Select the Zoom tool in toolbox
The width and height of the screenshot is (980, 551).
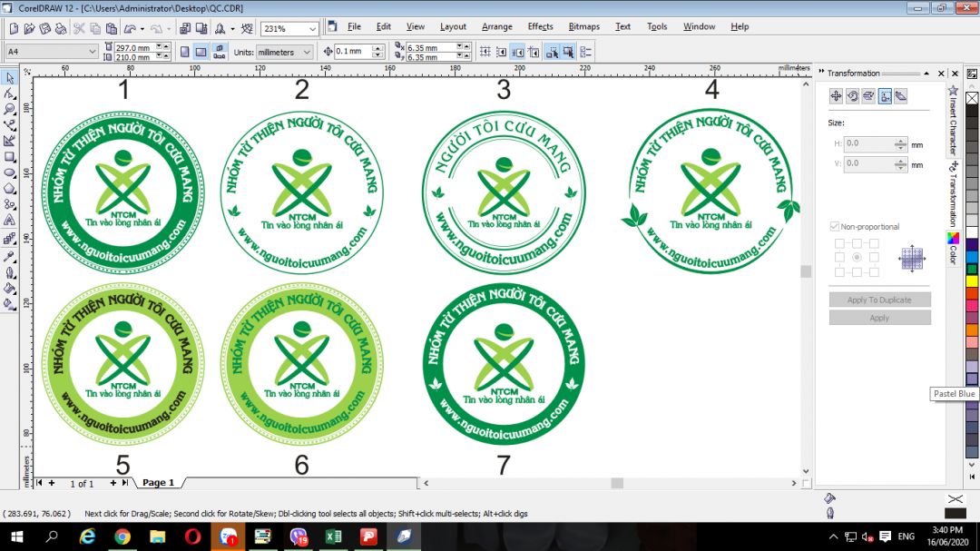9,108
